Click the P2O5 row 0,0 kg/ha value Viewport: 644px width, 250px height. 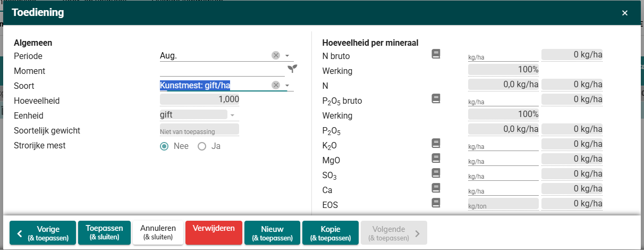click(503, 129)
